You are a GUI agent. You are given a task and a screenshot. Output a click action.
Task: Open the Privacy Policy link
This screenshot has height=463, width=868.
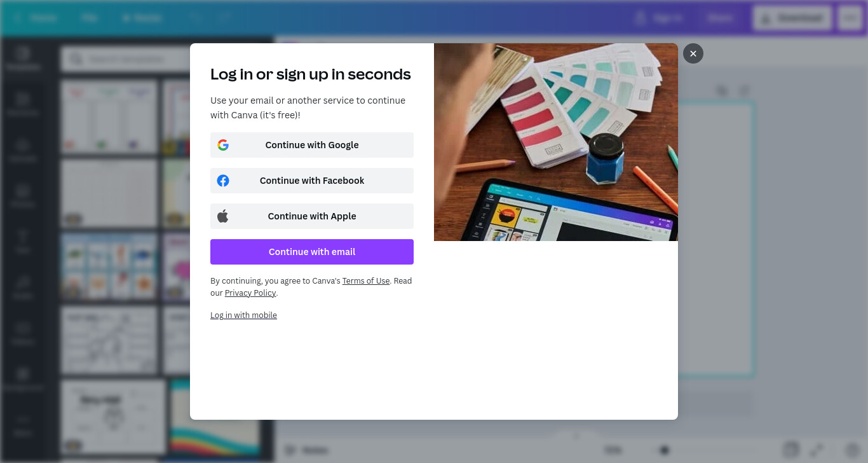[250, 293]
